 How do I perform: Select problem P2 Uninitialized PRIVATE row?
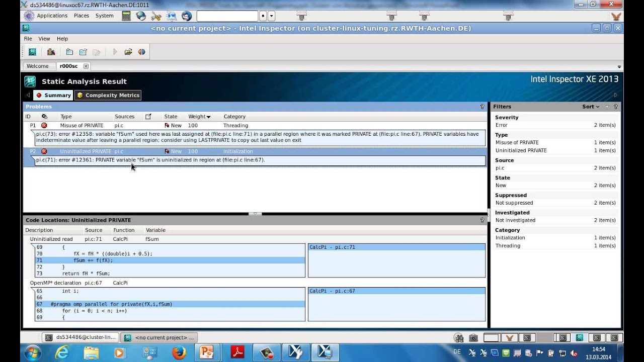(x=255, y=151)
